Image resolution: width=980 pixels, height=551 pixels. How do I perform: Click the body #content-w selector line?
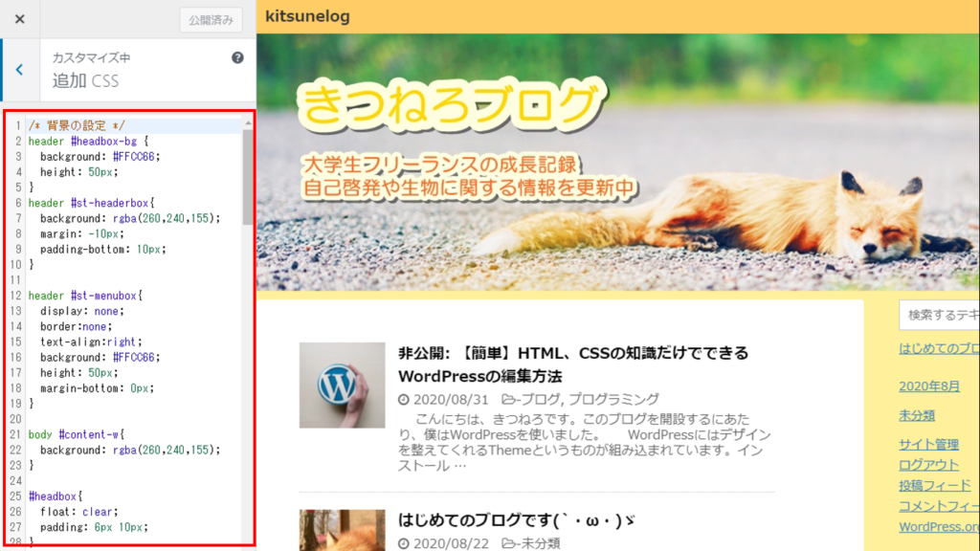pyautogui.click(x=77, y=434)
